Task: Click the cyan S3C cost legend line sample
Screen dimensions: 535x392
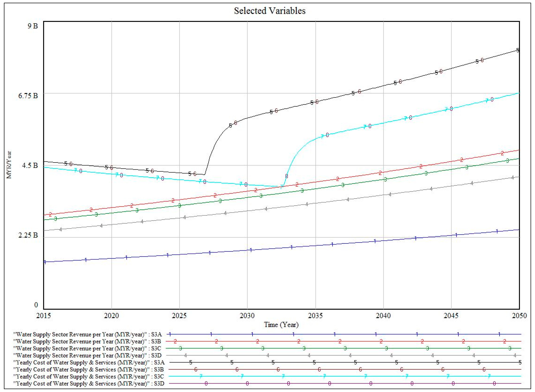Action: pos(344,376)
